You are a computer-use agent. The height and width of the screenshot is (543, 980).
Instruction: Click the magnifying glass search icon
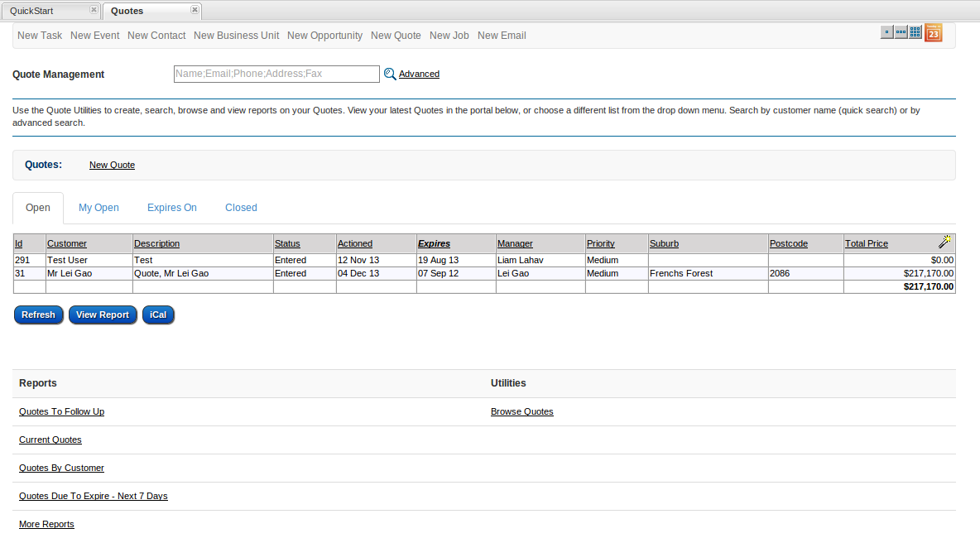(x=390, y=74)
